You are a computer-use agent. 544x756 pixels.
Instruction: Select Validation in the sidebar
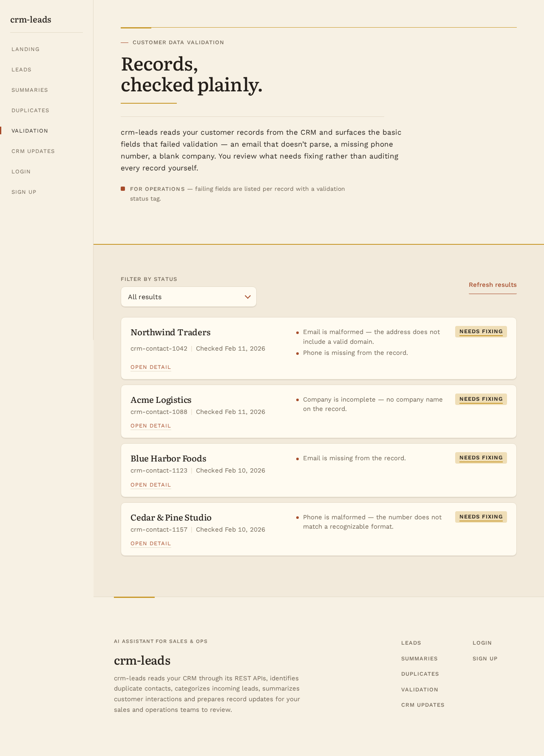point(30,131)
